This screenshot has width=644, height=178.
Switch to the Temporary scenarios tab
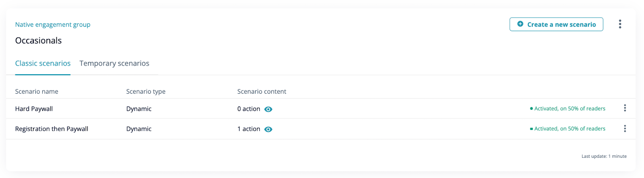(114, 63)
